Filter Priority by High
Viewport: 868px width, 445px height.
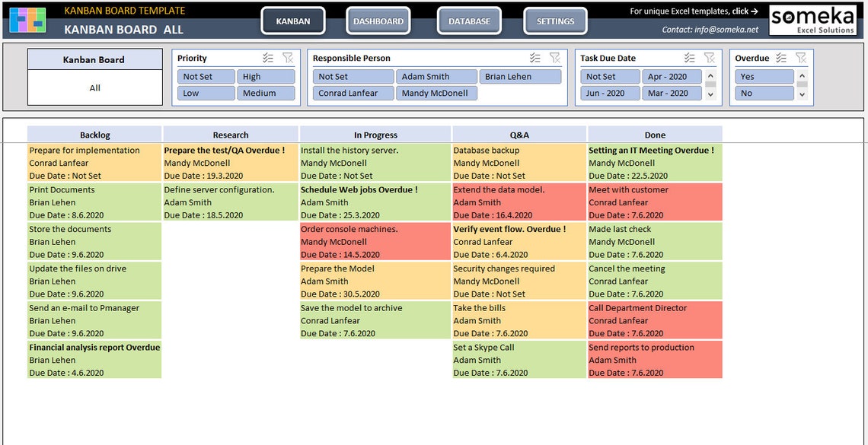pos(266,77)
